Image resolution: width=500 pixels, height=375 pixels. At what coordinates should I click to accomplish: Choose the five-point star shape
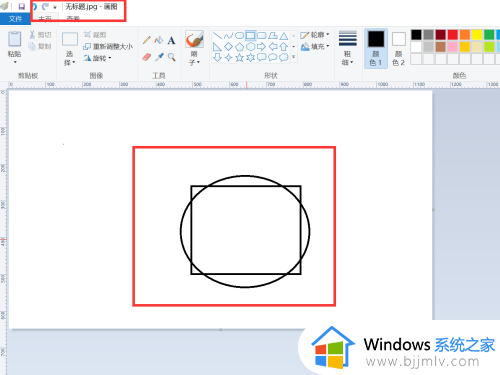click(239, 58)
